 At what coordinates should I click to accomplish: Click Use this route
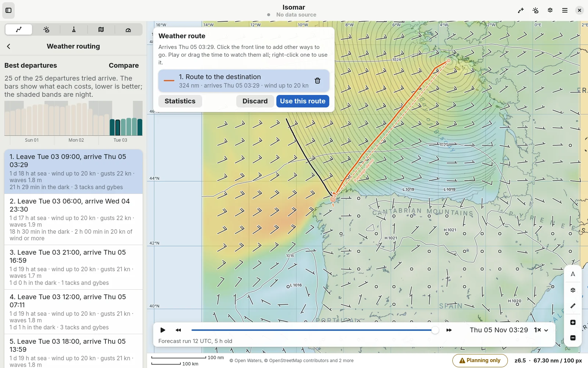[x=303, y=101]
